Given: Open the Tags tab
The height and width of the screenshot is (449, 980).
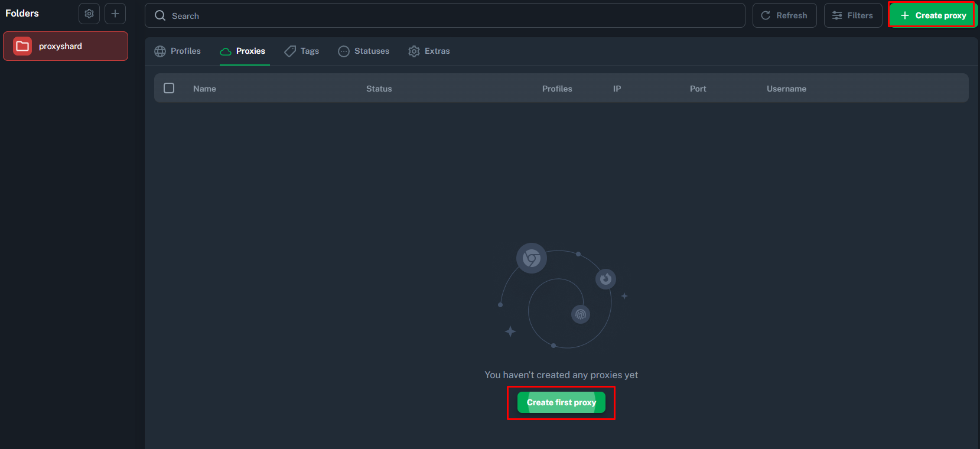Looking at the screenshot, I should pyautogui.click(x=302, y=51).
